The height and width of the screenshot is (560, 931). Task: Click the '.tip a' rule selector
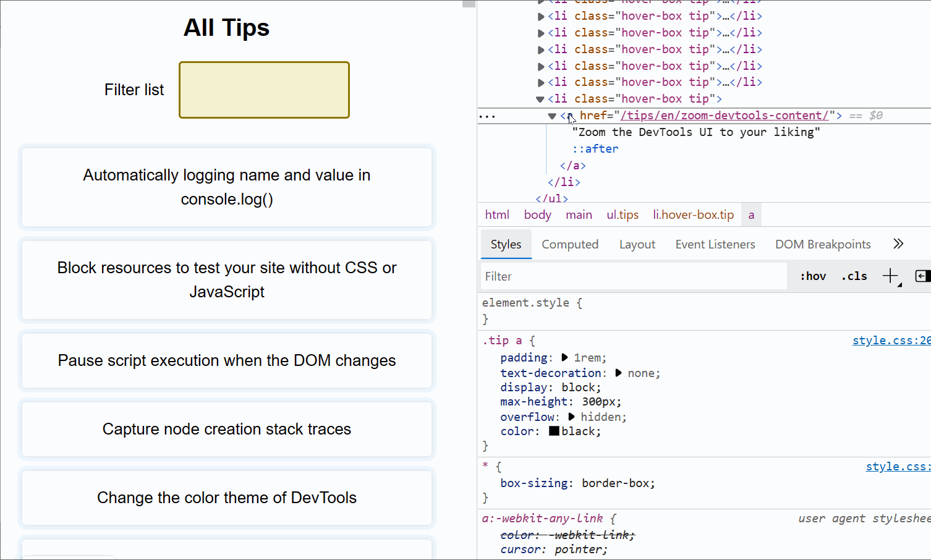pyautogui.click(x=502, y=341)
